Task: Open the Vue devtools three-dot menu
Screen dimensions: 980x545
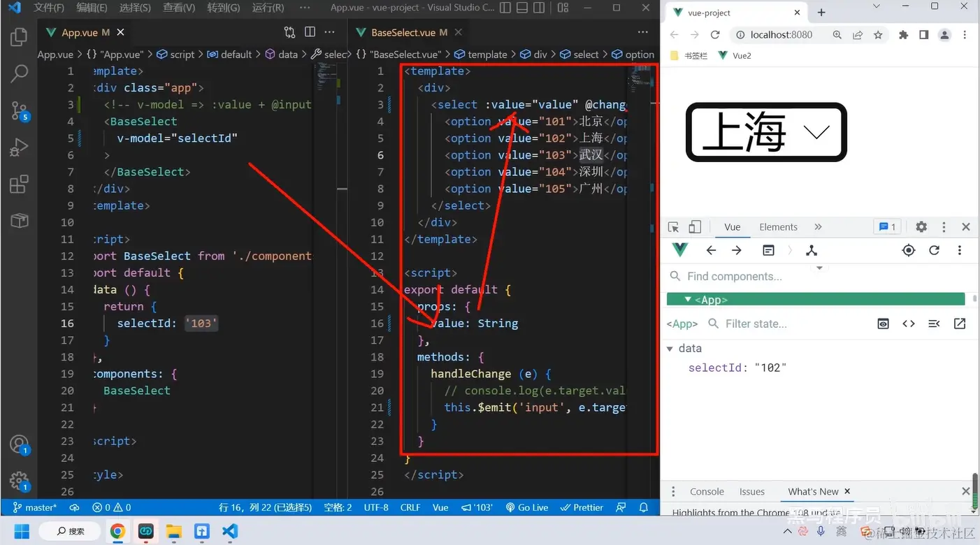Action: point(960,250)
